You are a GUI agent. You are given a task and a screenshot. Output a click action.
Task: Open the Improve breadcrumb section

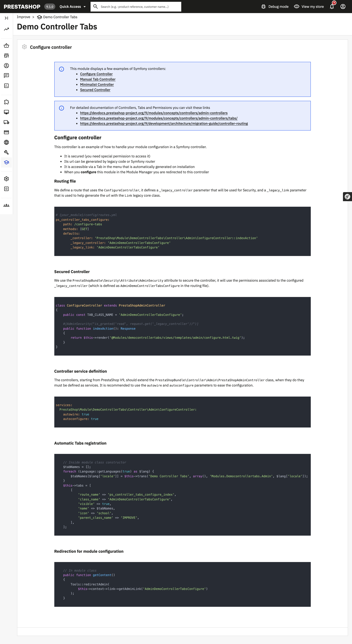24,17
